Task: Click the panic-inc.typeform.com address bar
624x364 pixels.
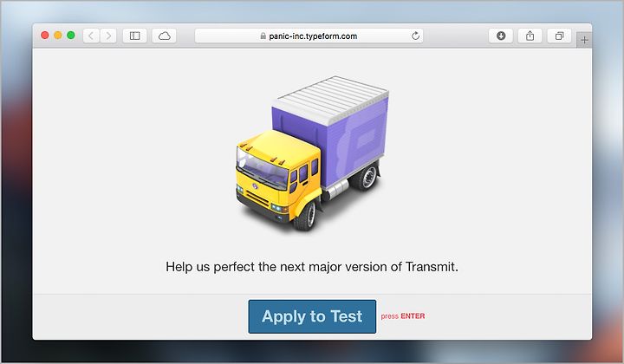Action: (309, 36)
